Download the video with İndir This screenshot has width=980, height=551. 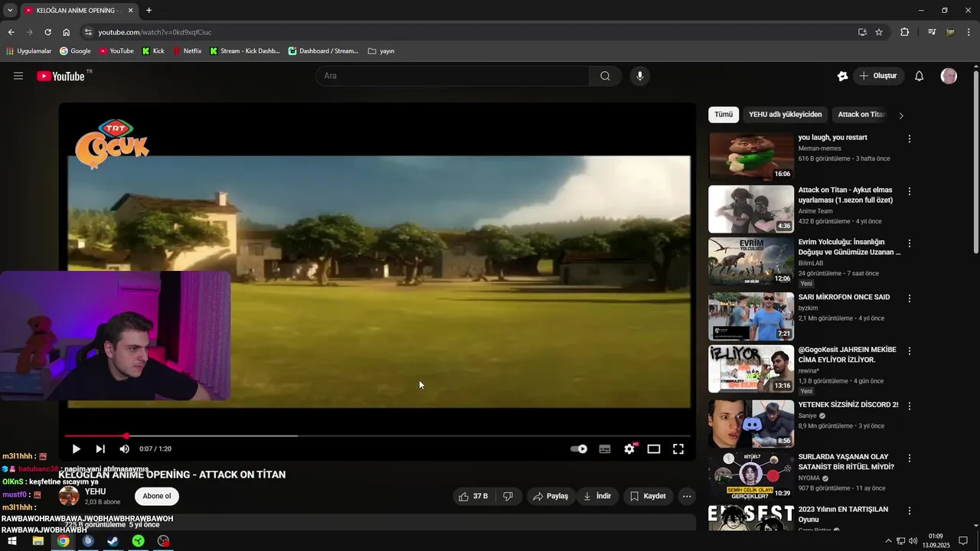point(597,496)
